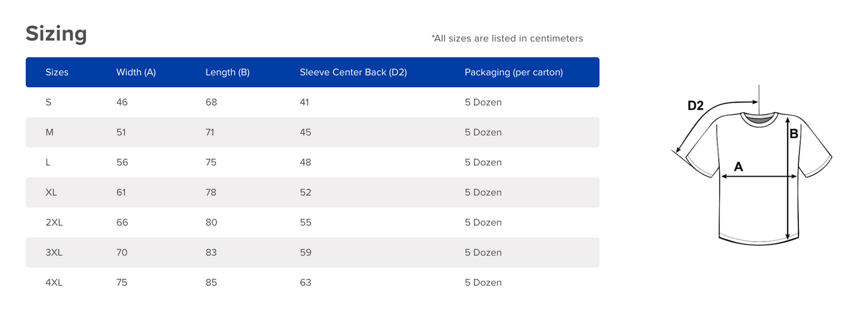This screenshot has width=868, height=331.
Task: Click the T-shirt measurement diagram
Action: [751, 166]
